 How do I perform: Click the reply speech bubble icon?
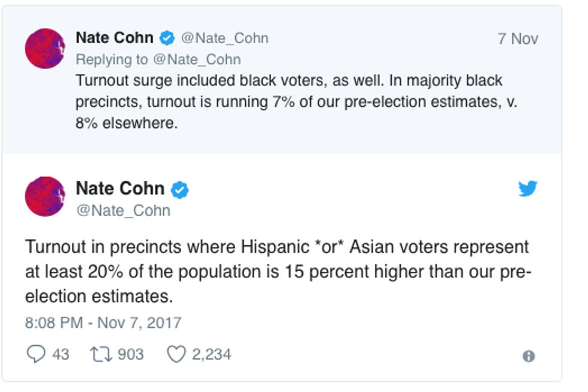[x=36, y=354]
